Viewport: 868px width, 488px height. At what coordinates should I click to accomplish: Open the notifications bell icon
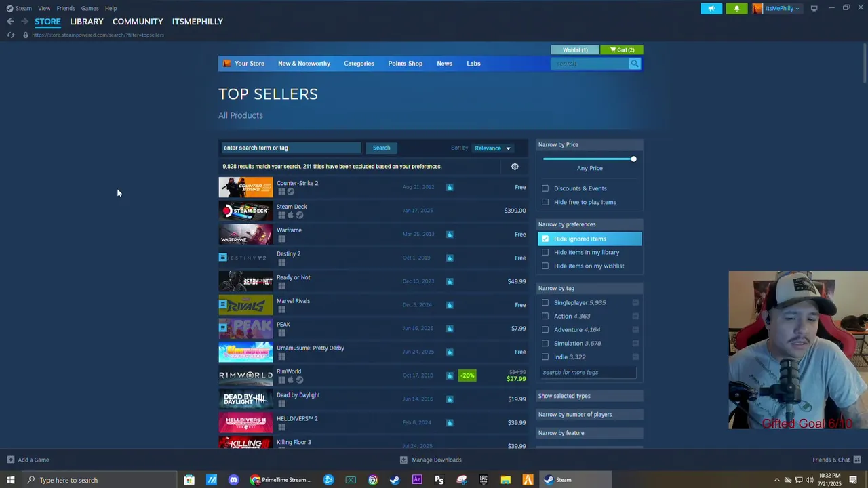[736, 8]
